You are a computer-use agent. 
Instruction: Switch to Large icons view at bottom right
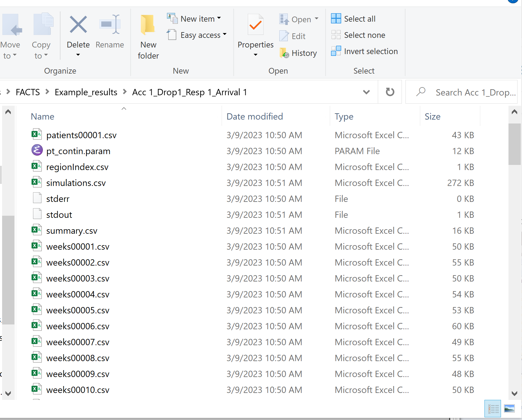pyautogui.click(x=509, y=409)
